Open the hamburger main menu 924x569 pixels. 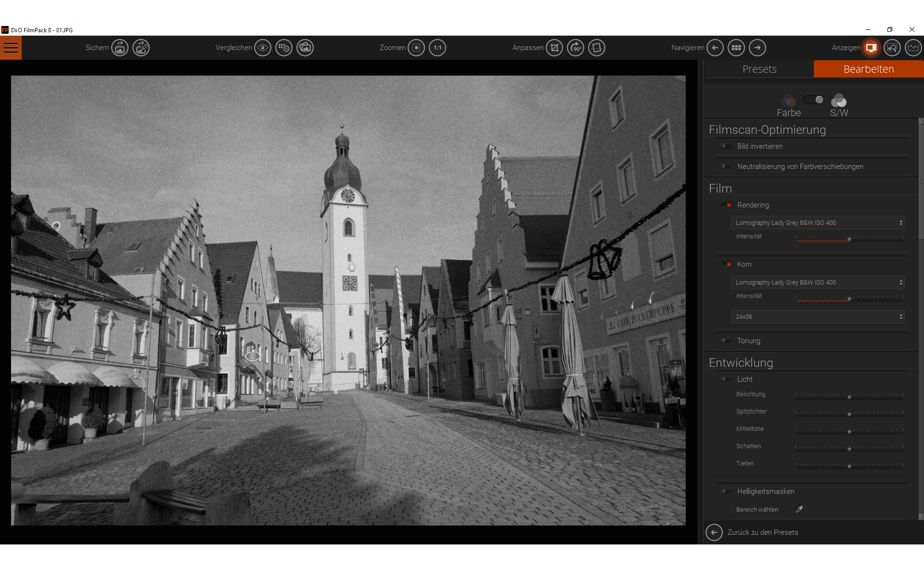pyautogui.click(x=11, y=48)
